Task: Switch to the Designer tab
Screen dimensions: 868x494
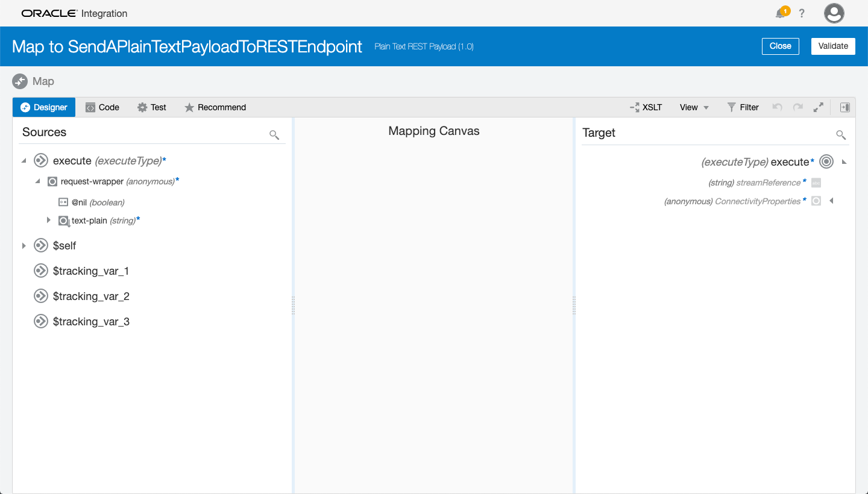Action: [44, 107]
